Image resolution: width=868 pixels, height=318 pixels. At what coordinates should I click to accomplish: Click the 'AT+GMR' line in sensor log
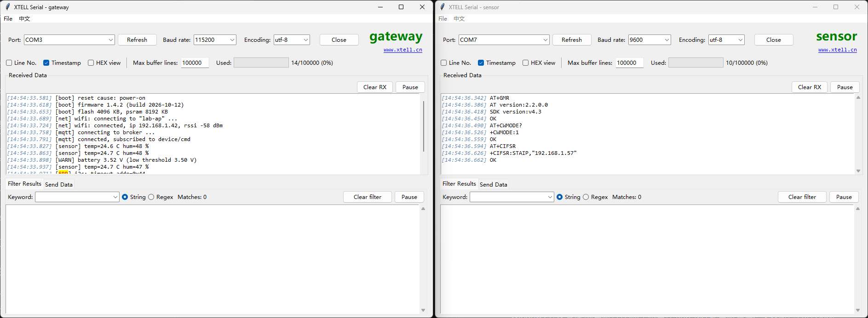(475, 98)
